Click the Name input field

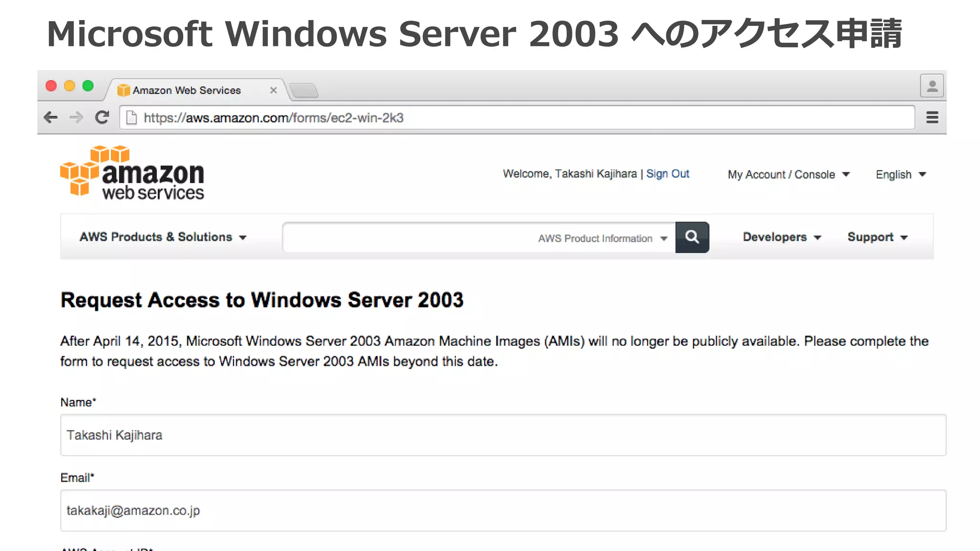(503, 435)
